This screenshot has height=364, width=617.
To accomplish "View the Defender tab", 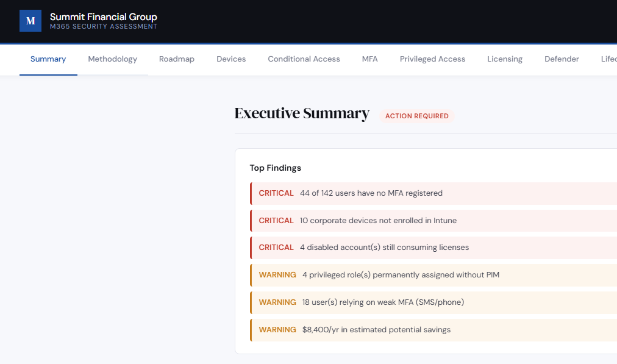I will point(562,59).
